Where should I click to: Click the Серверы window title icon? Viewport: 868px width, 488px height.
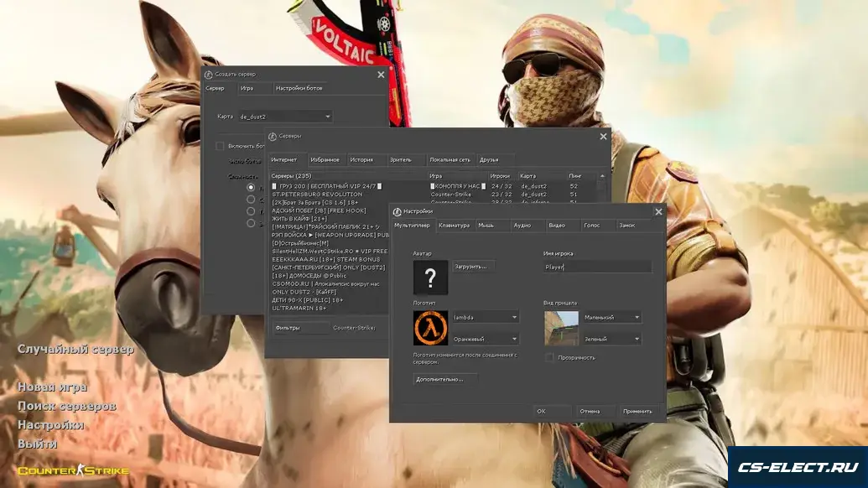273,137
